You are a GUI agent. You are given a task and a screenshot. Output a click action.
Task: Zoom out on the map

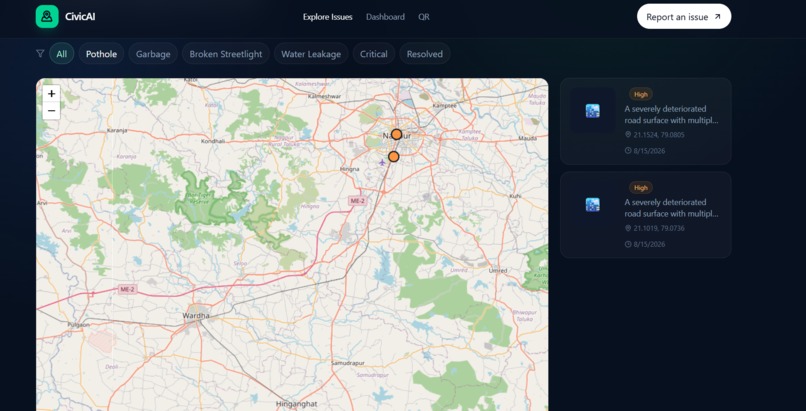click(x=51, y=110)
